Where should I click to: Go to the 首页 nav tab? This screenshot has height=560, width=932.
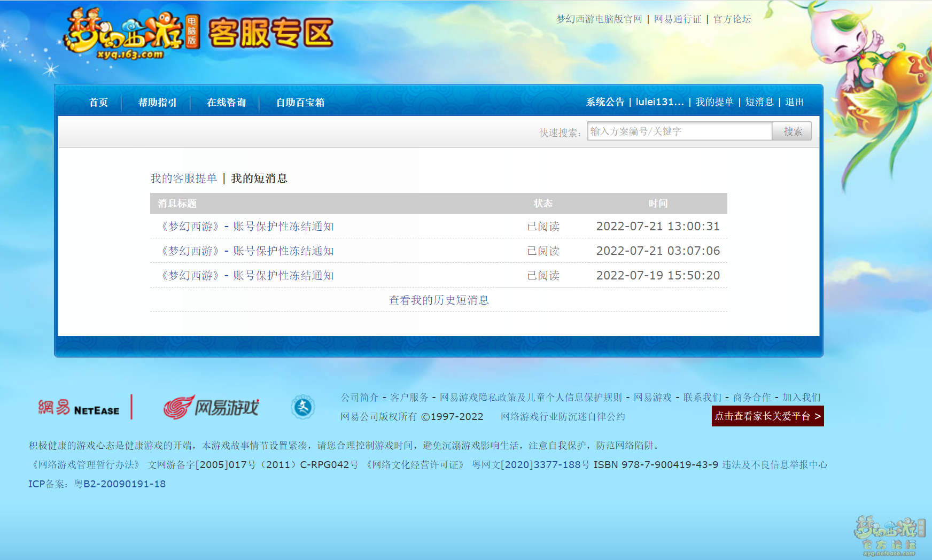click(99, 102)
